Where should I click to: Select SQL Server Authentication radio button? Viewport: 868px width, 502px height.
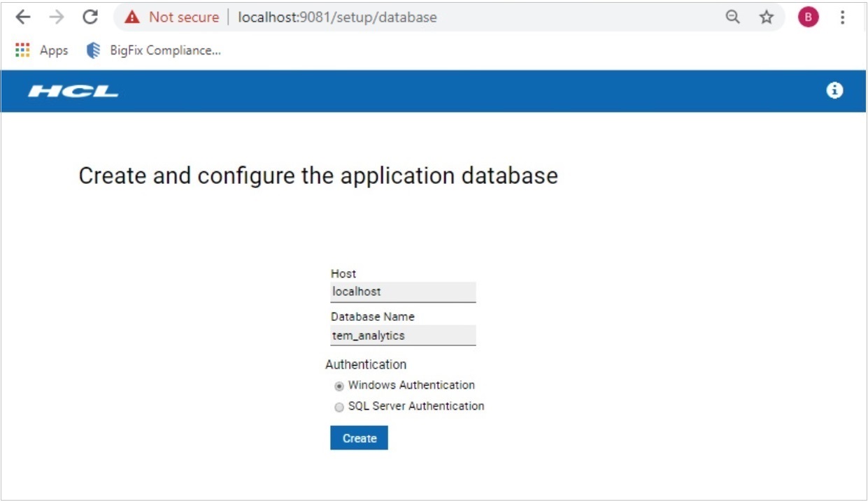tap(339, 407)
